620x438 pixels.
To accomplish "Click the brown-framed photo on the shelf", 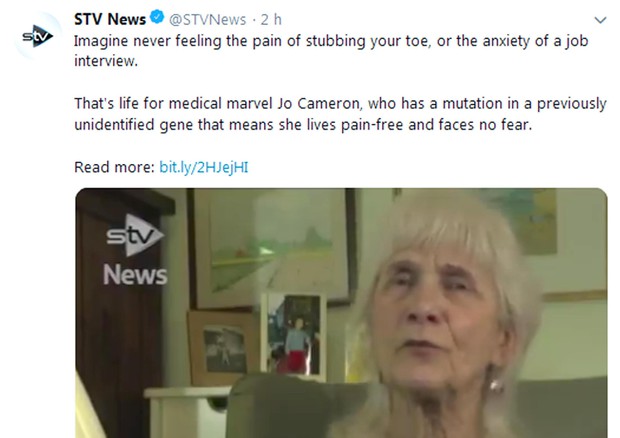I will (x=224, y=348).
